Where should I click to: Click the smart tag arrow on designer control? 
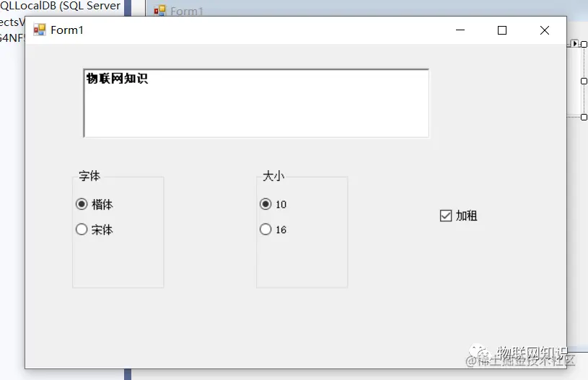[575, 43]
